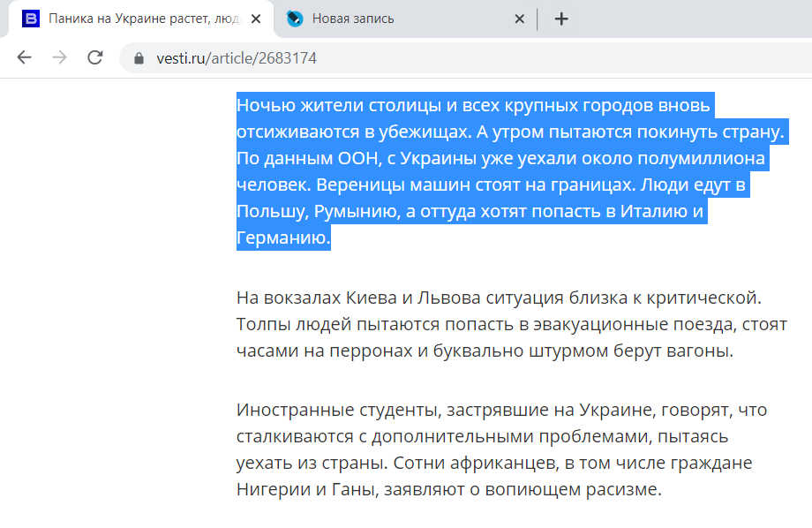Select the Паника на Украине article tab
812x528 pixels.
pyautogui.click(x=141, y=17)
